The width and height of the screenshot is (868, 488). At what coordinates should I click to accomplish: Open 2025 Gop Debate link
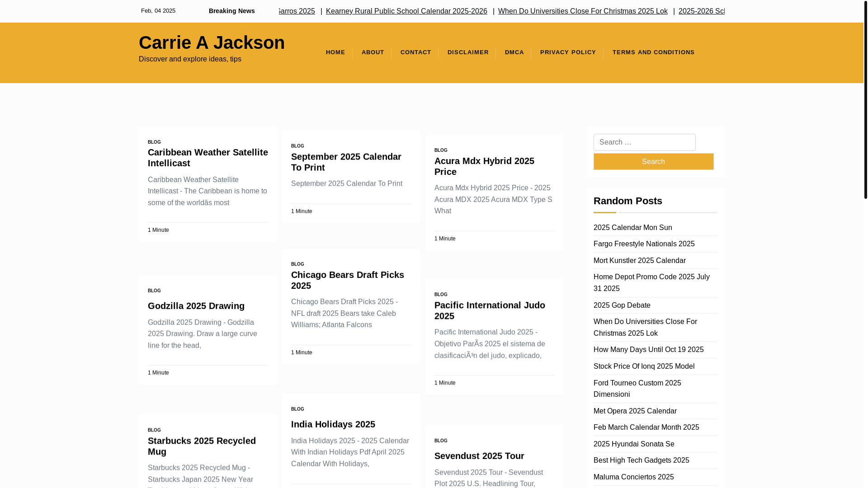622,305
